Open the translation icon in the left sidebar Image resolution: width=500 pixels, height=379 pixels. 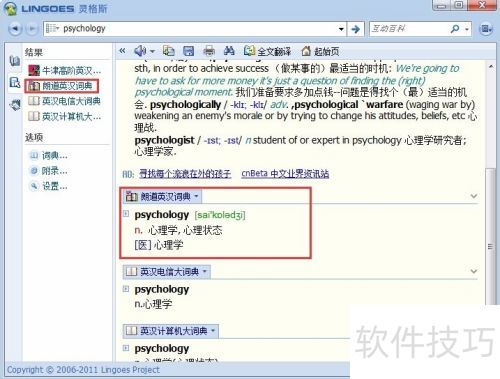(15, 105)
